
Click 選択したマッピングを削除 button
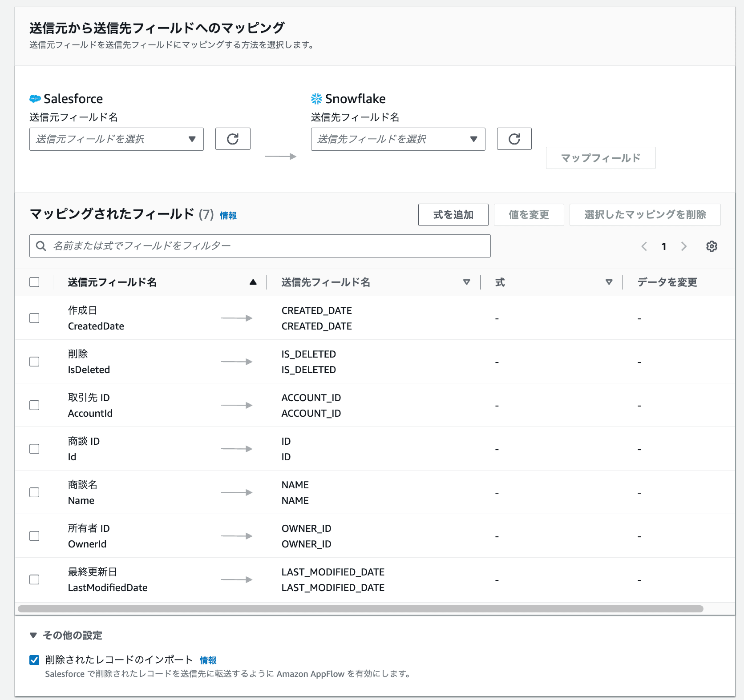coord(645,215)
